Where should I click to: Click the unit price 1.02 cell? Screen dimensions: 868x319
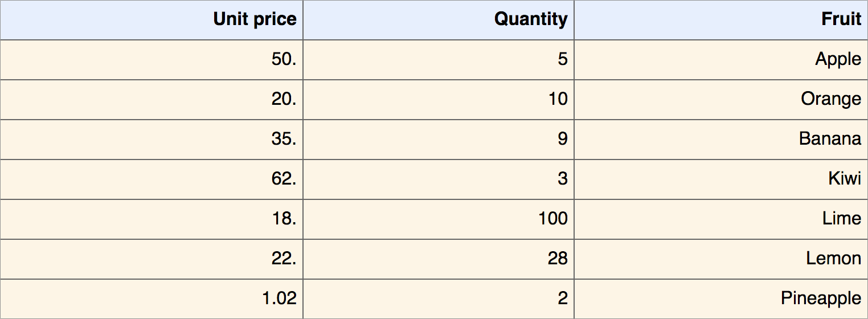pos(279,298)
